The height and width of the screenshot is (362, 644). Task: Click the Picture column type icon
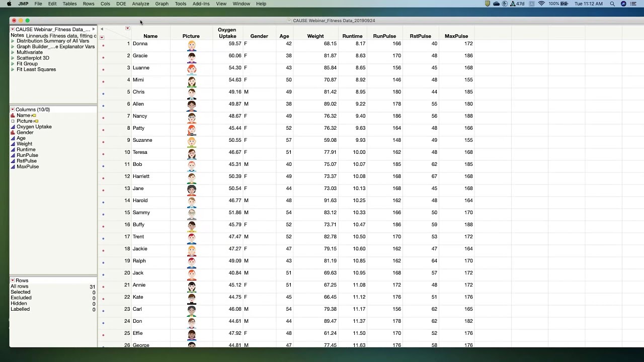(x=13, y=121)
